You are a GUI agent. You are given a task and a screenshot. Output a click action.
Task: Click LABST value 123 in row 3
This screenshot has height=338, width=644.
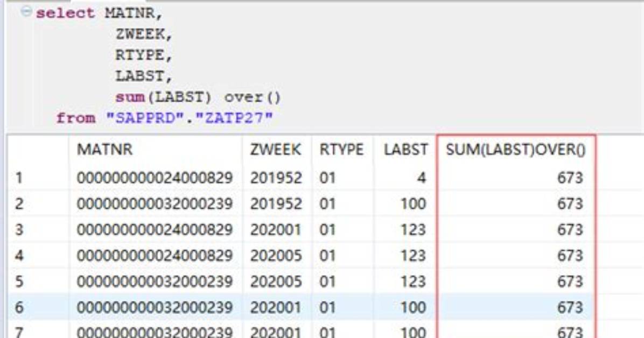[x=413, y=230]
